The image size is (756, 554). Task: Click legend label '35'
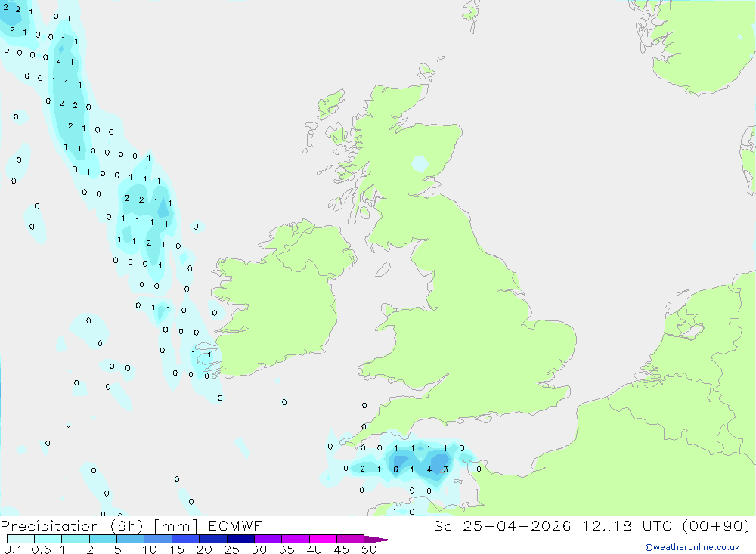coord(287,549)
